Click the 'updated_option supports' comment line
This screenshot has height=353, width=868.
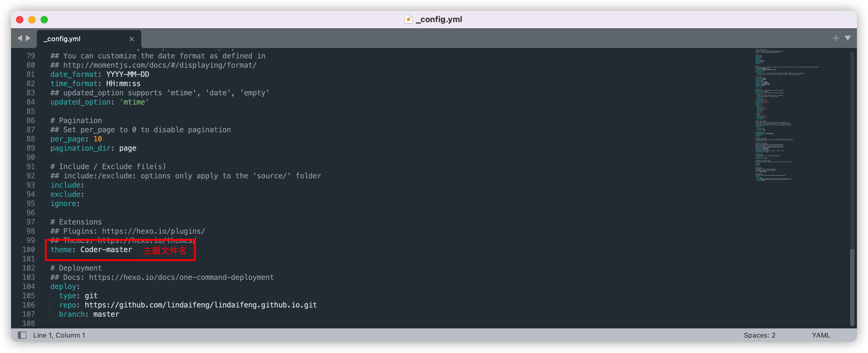[160, 93]
